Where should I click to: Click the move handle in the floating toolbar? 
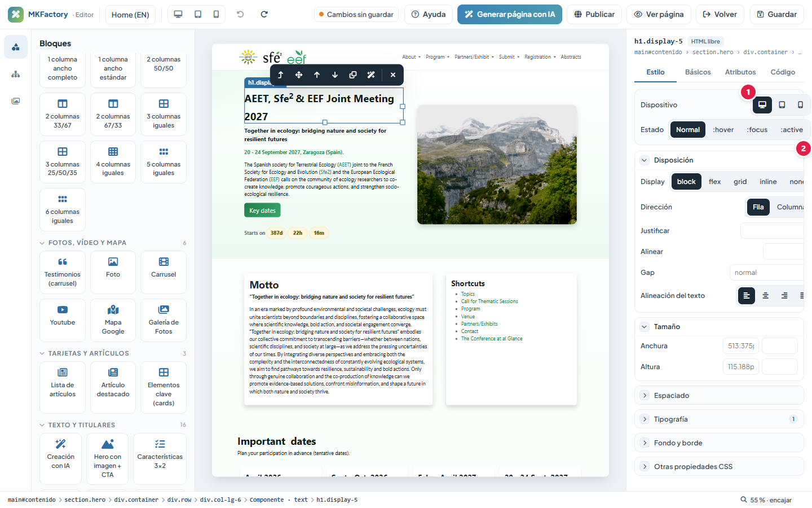click(x=299, y=75)
